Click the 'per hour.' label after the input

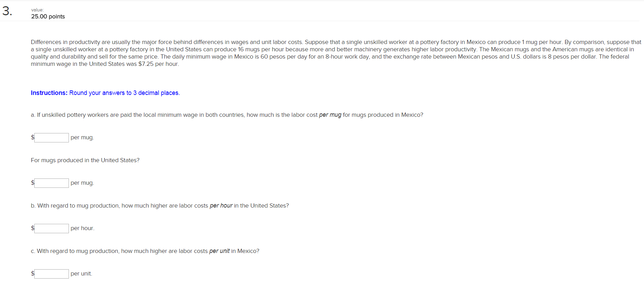pyautogui.click(x=82, y=228)
